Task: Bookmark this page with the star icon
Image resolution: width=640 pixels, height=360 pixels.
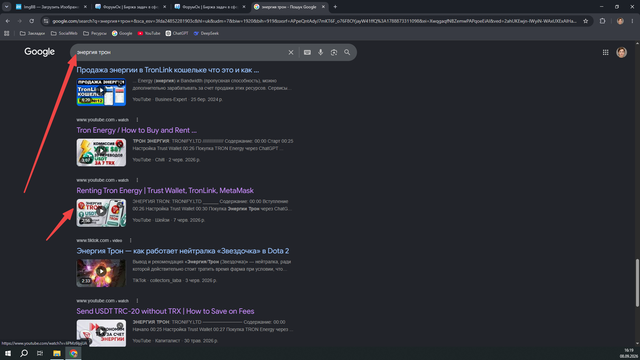Action: point(585,21)
